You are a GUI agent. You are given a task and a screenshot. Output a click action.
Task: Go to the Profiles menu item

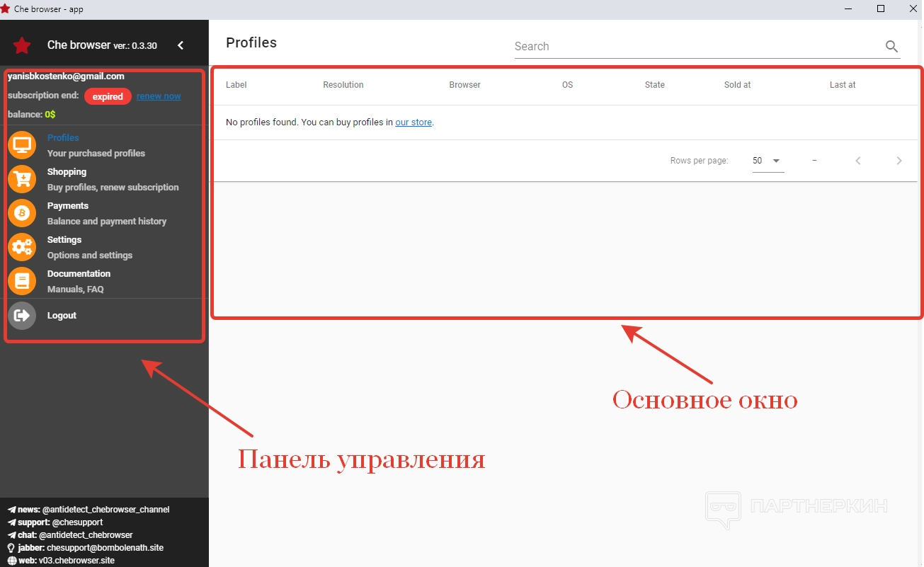[63, 138]
